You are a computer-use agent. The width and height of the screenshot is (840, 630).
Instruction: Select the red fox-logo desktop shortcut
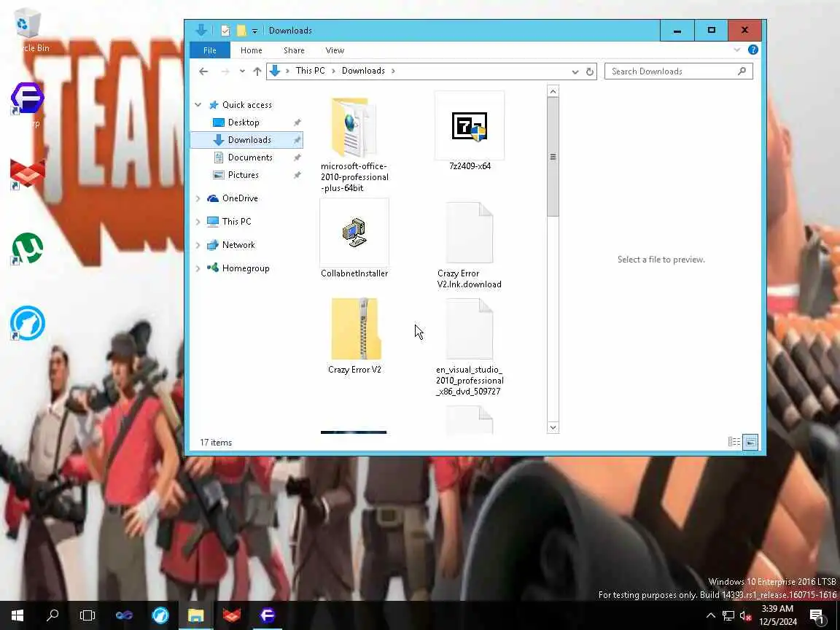tap(27, 173)
